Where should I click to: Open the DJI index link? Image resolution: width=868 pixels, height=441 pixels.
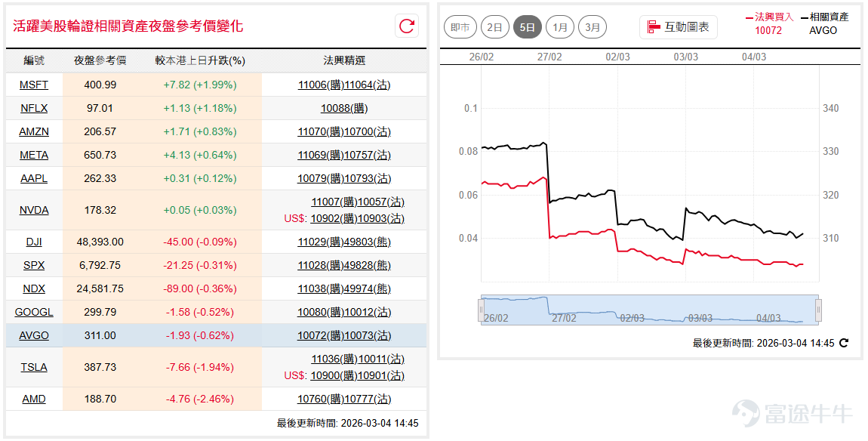coord(34,242)
